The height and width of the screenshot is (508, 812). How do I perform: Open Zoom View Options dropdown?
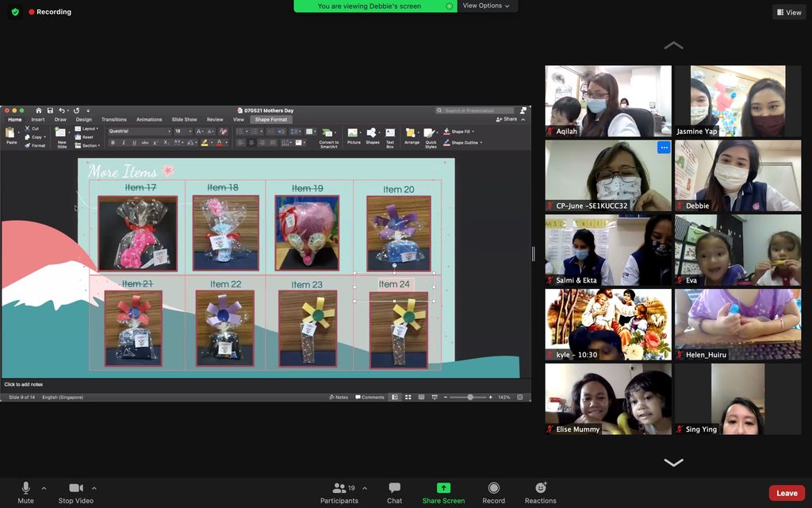tap(486, 6)
